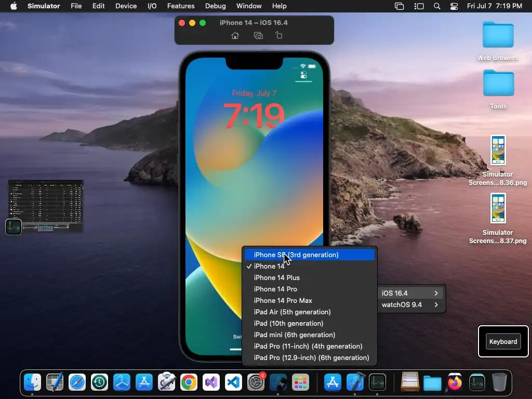Open the Window menu
Viewport: 532px width, 399px height.
coord(249,6)
